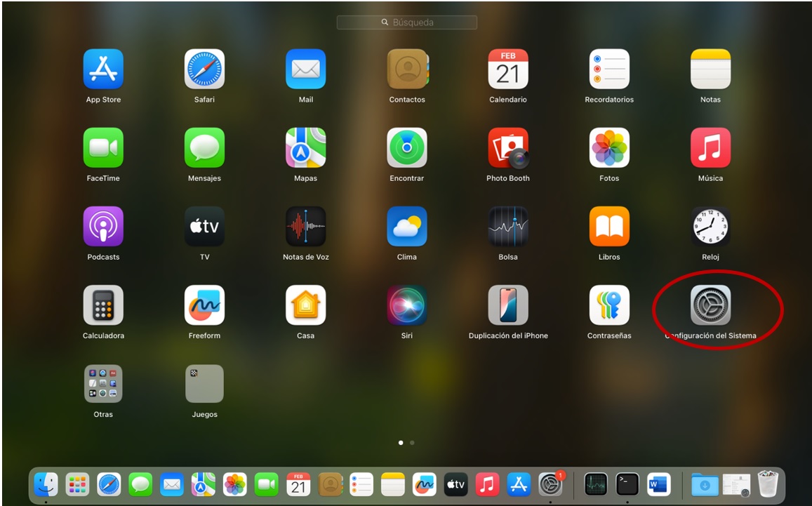
Task: Open the Trash in the Dock
Action: [x=768, y=484]
